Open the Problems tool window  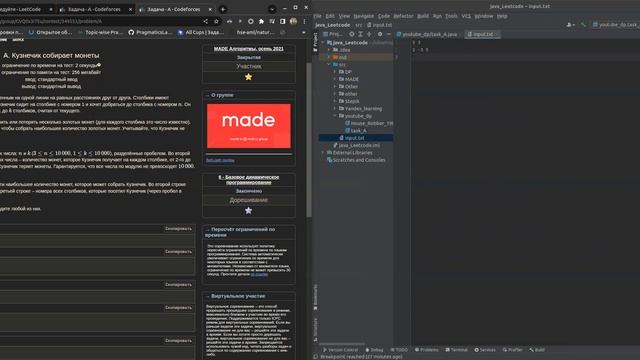click(x=427, y=350)
